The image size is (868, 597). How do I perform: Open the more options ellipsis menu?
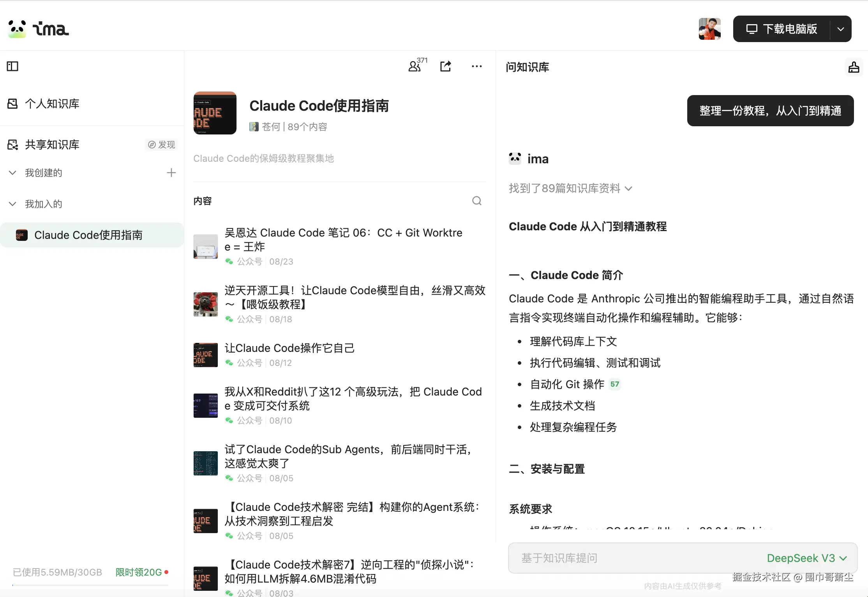pos(476,66)
